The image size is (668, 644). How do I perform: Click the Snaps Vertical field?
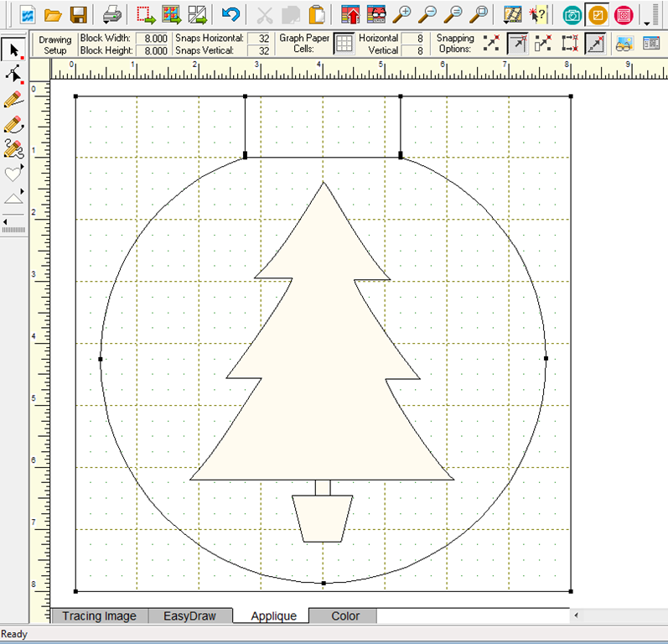tap(259, 50)
